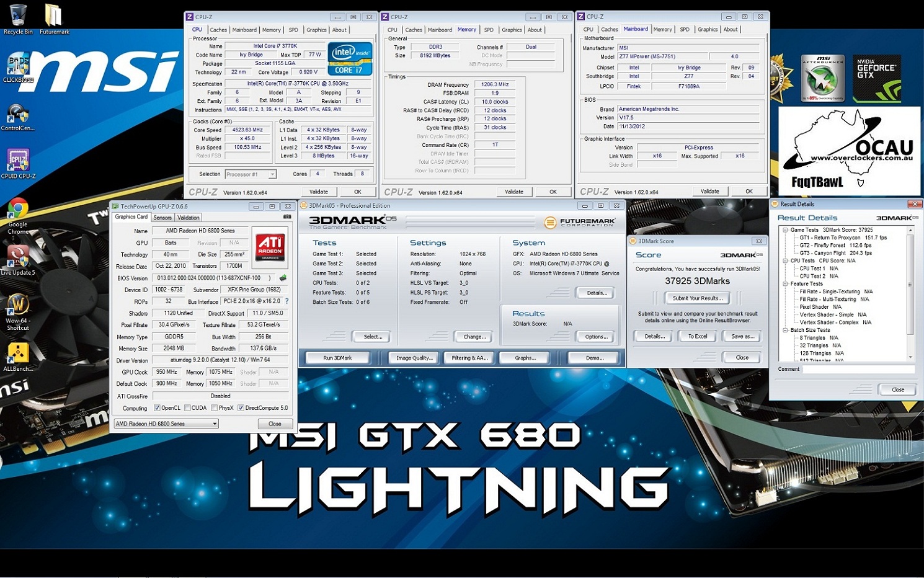The height and width of the screenshot is (578, 924).
Task: Open the ALLBench desktop shortcut
Action: click(x=18, y=357)
